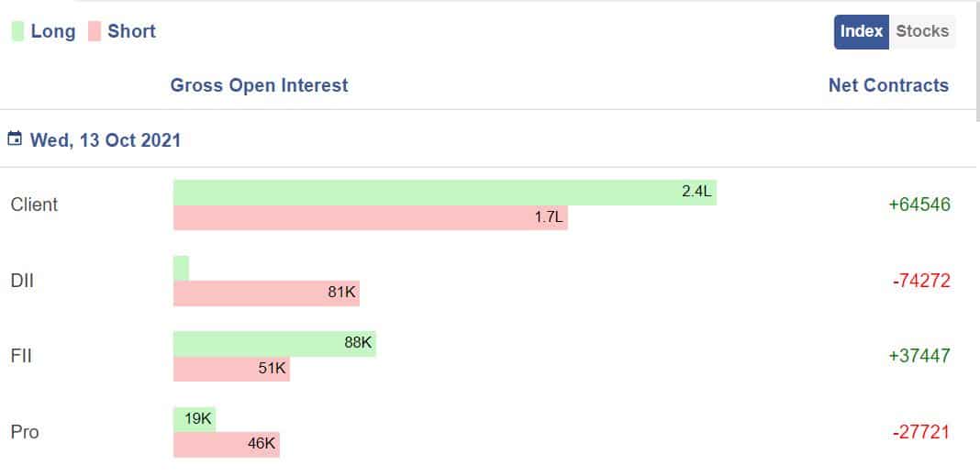Click the Gross Open Interest header

259,85
